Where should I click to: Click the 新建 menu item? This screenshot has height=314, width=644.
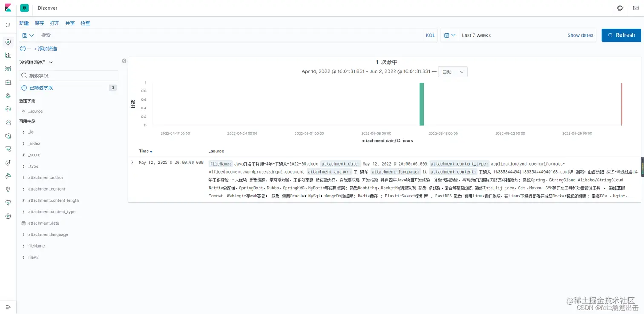coord(24,23)
